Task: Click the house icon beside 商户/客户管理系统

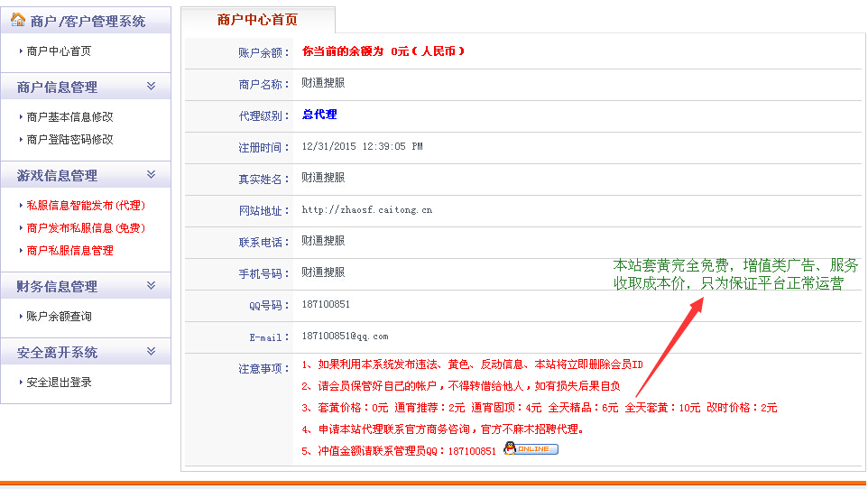Action: [x=18, y=19]
